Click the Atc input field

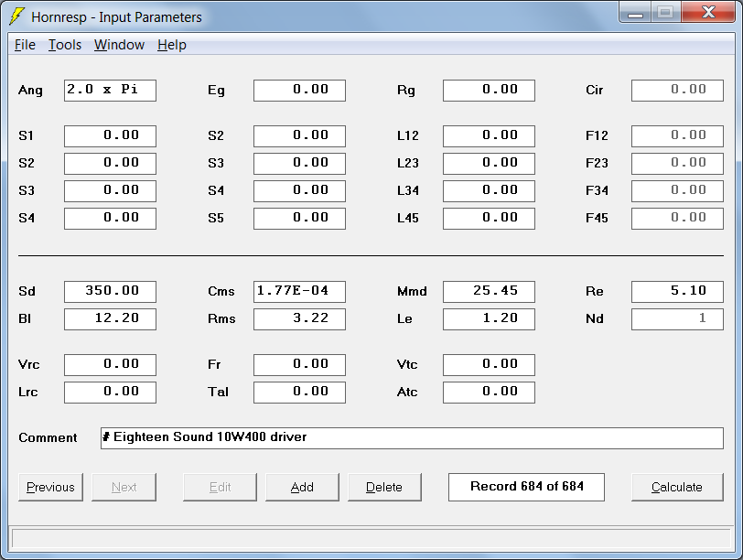[x=489, y=393]
